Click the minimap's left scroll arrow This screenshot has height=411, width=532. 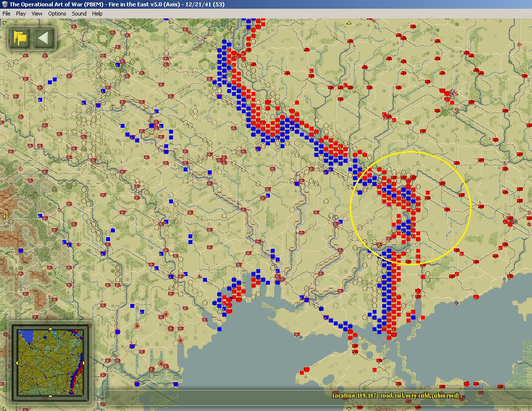click(17, 363)
